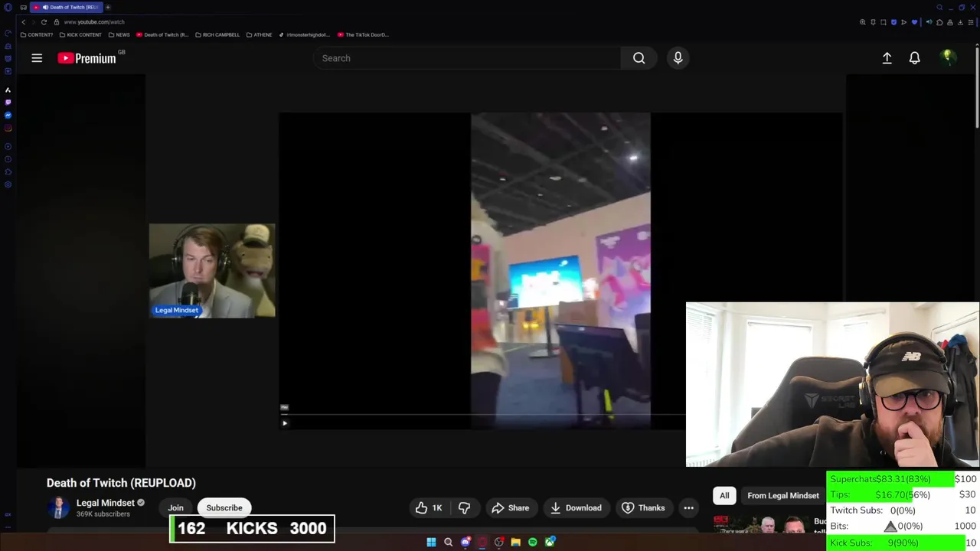Open Messenger in the Opera sidebar

pyautogui.click(x=8, y=115)
